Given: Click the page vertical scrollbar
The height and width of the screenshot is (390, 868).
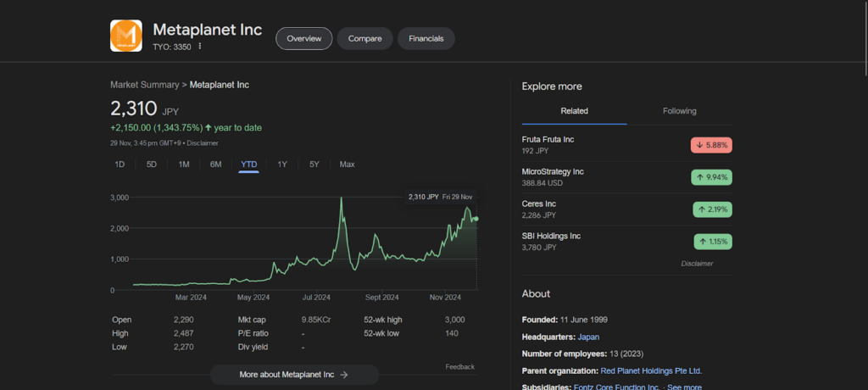Looking at the screenshot, I should pyautogui.click(x=865, y=39).
